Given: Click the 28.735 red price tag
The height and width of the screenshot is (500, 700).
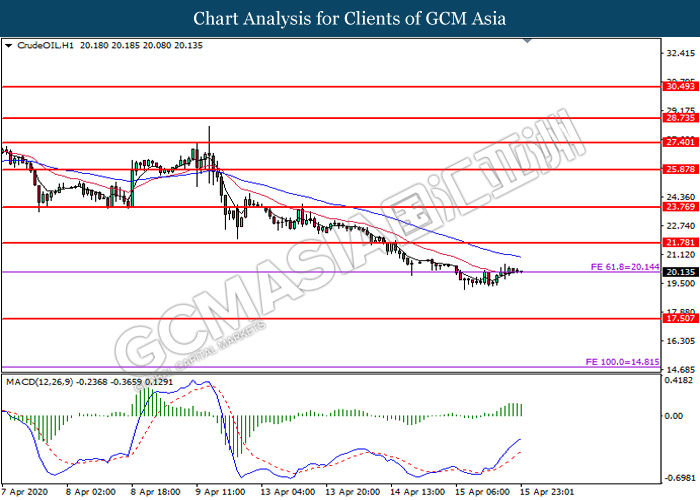Looking at the screenshot, I should pyautogui.click(x=679, y=118).
